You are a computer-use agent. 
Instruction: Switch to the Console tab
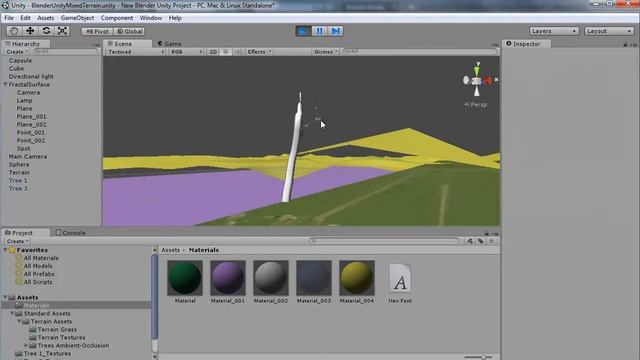pyautogui.click(x=70, y=233)
